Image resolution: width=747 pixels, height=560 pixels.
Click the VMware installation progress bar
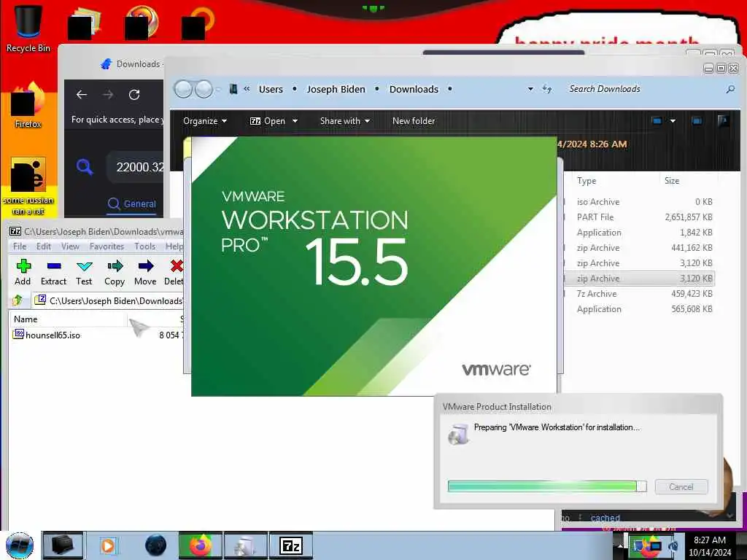pos(547,486)
